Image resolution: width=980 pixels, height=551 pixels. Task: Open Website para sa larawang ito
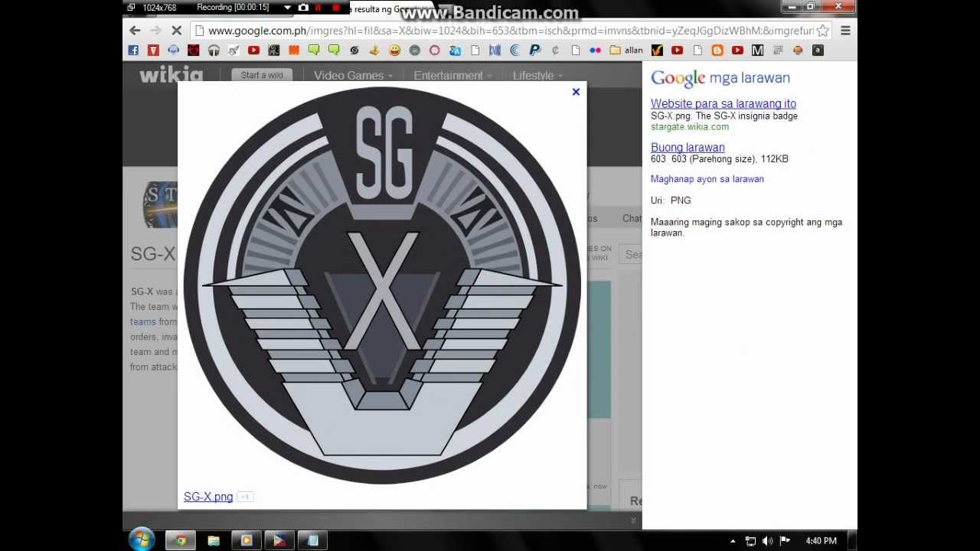click(x=724, y=103)
